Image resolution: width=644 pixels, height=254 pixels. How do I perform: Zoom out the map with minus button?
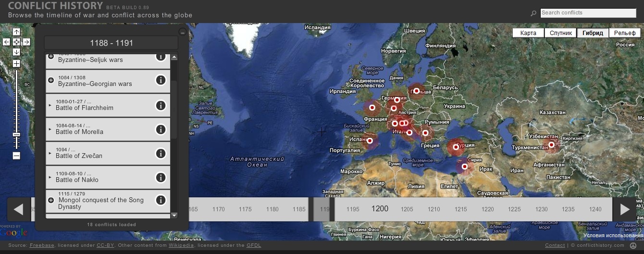(x=16, y=156)
